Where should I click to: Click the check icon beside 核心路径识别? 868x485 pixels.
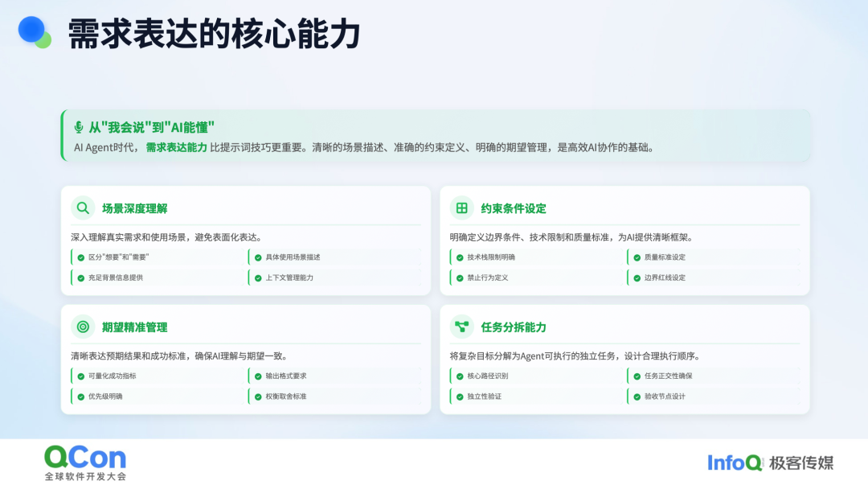point(460,376)
